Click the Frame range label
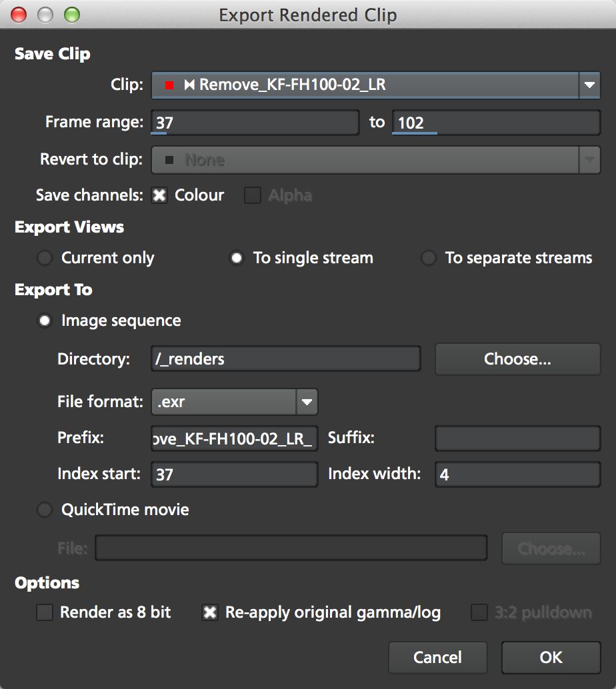The height and width of the screenshot is (689, 616). point(94,122)
